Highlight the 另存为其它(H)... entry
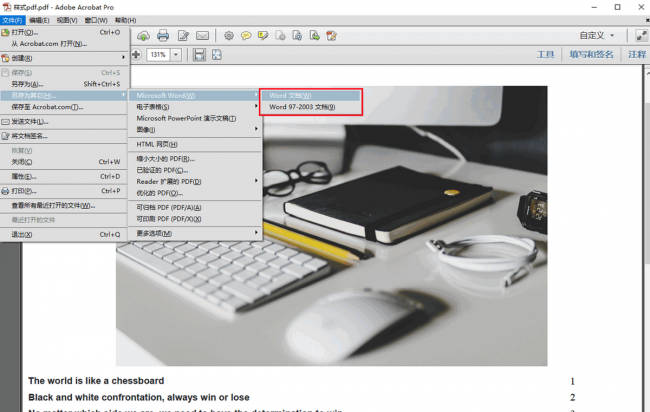This screenshot has height=412, width=650. click(64, 96)
